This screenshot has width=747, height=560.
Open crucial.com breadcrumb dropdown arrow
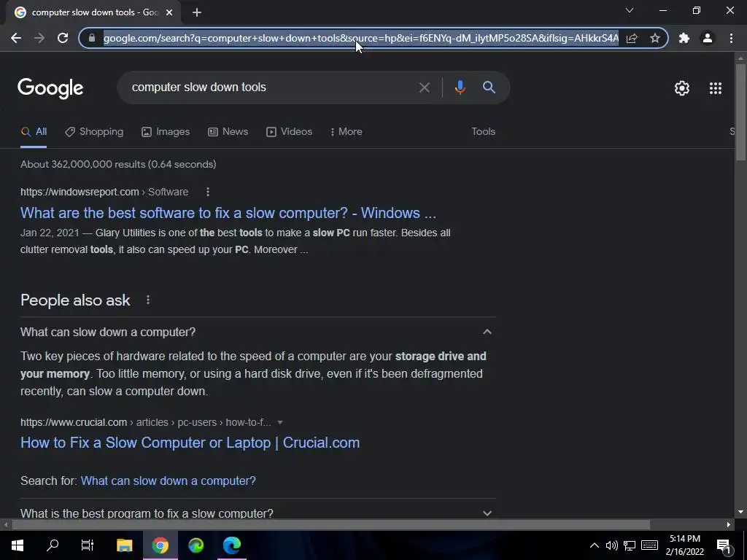[x=280, y=422]
